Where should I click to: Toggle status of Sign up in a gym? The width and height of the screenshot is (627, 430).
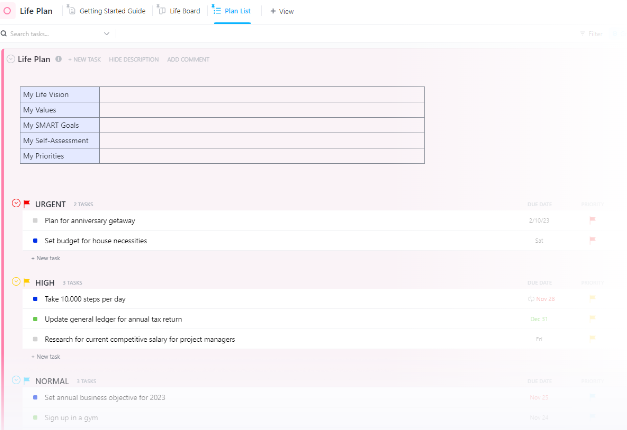pyautogui.click(x=35, y=417)
